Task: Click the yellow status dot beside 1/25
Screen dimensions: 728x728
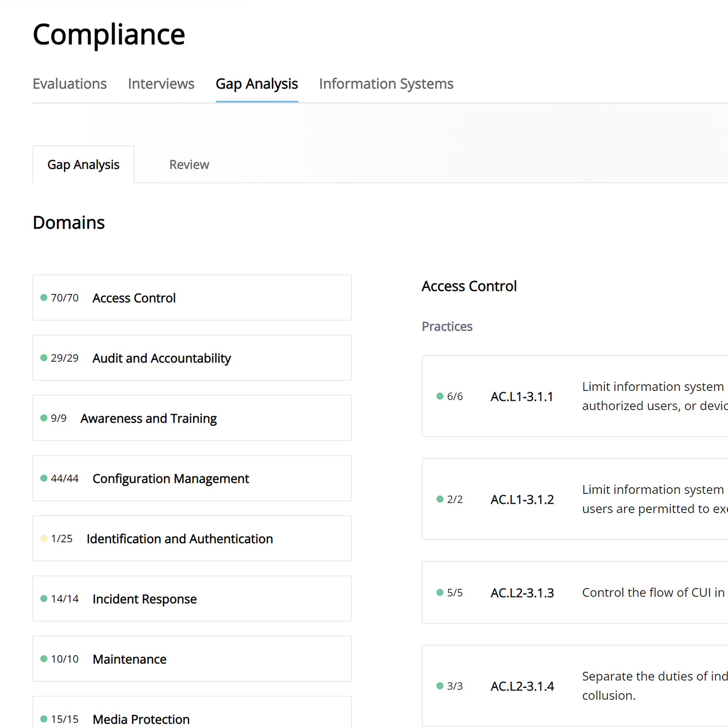Action: coord(44,538)
